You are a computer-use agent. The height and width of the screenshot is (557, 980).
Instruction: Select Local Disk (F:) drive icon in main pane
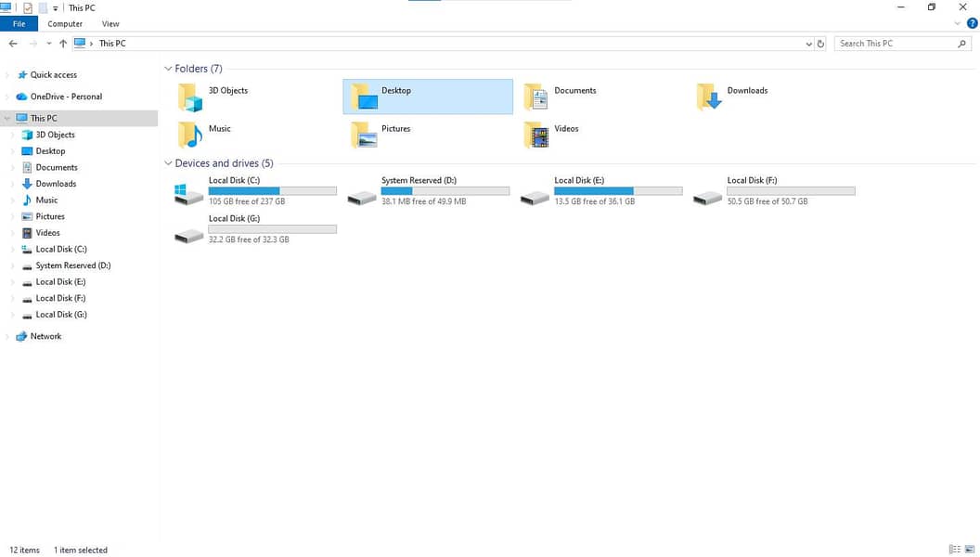[707, 198]
